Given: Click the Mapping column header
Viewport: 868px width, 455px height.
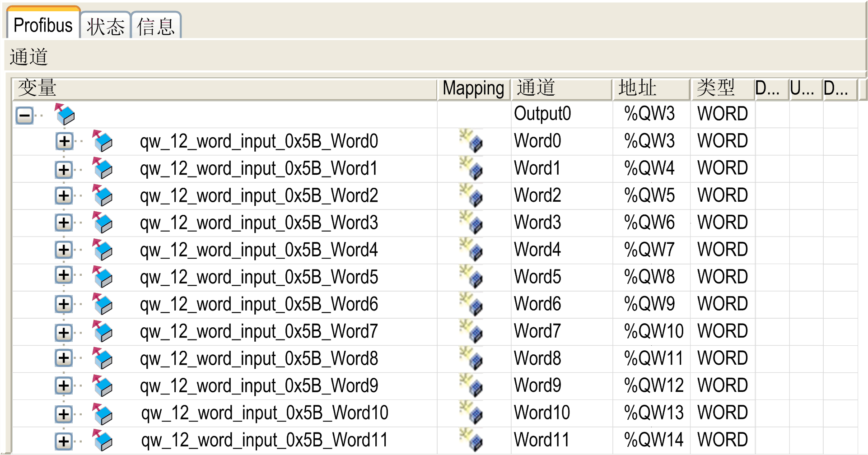Looking at the screenshot, I should click(x=473, y=88).
